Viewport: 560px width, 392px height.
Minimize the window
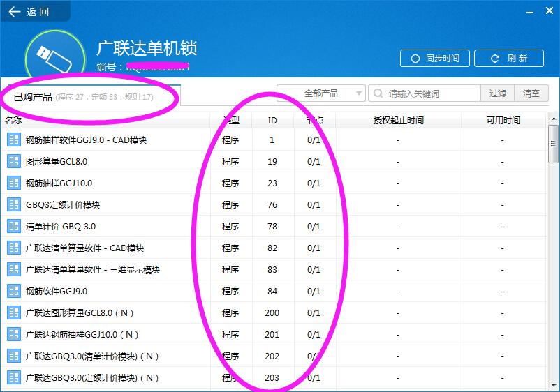[530, 12]
